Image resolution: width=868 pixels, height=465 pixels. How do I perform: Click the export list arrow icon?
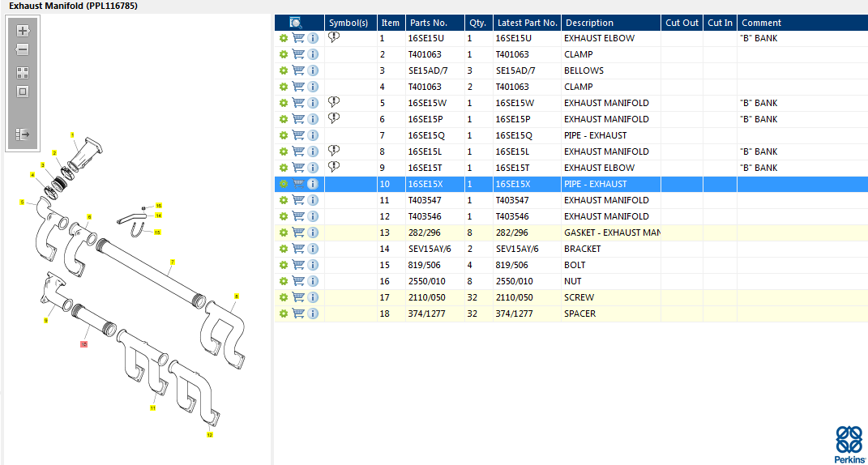pos(23,134)
